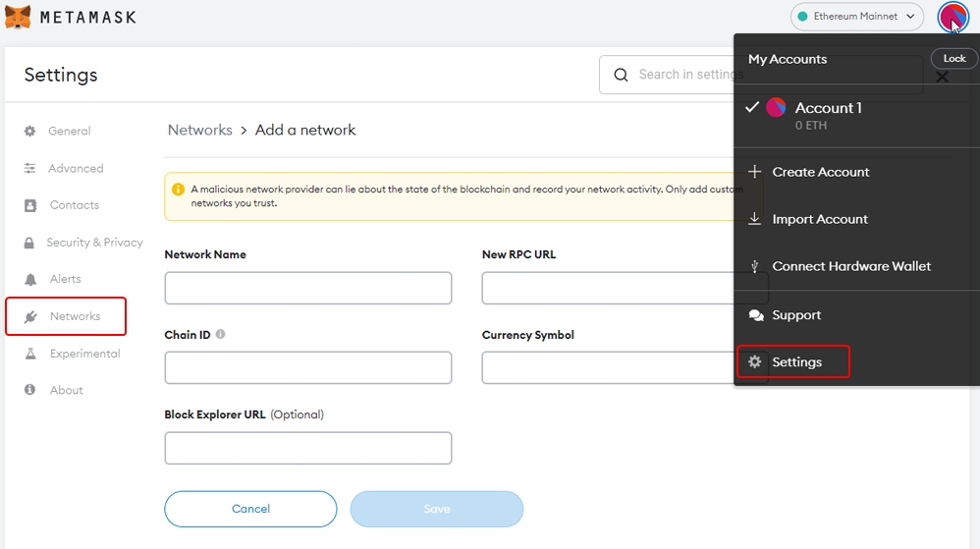Click the Chain ID info icon
Viewport: 980px width, 549px height.
[220, 334]
